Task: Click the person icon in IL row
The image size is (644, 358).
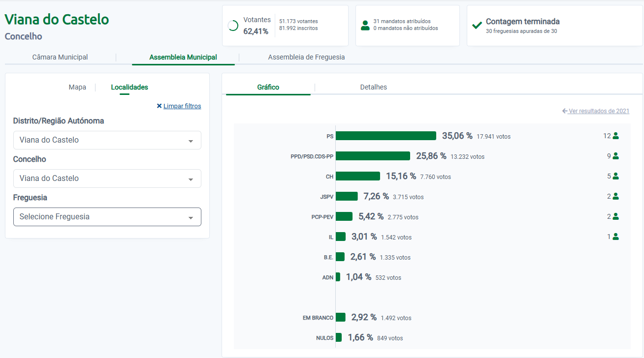Action: [615, 237]
